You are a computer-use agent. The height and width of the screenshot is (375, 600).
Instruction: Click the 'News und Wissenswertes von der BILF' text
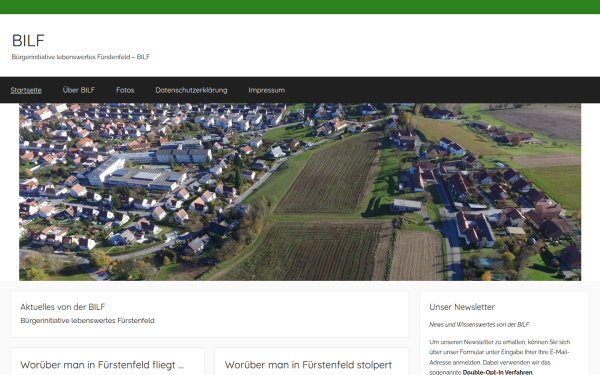pos(479,324)
